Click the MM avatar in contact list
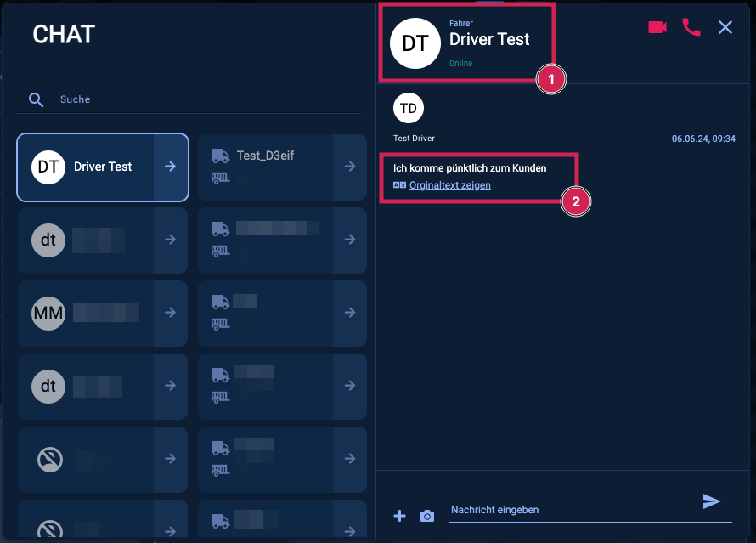This screenshot has height=543, width=756. (48, 313)
